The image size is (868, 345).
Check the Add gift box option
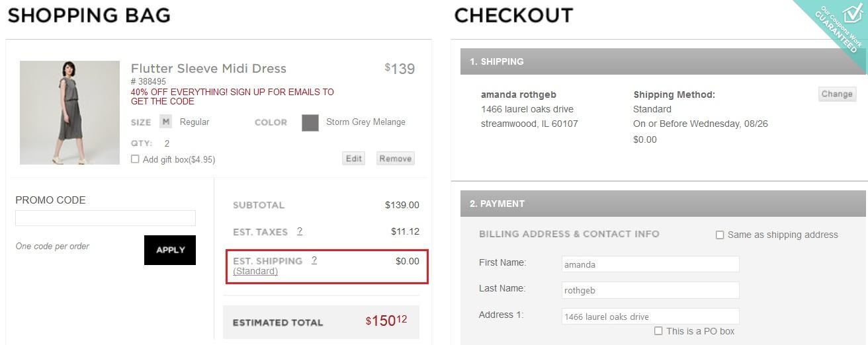[135, 159]
